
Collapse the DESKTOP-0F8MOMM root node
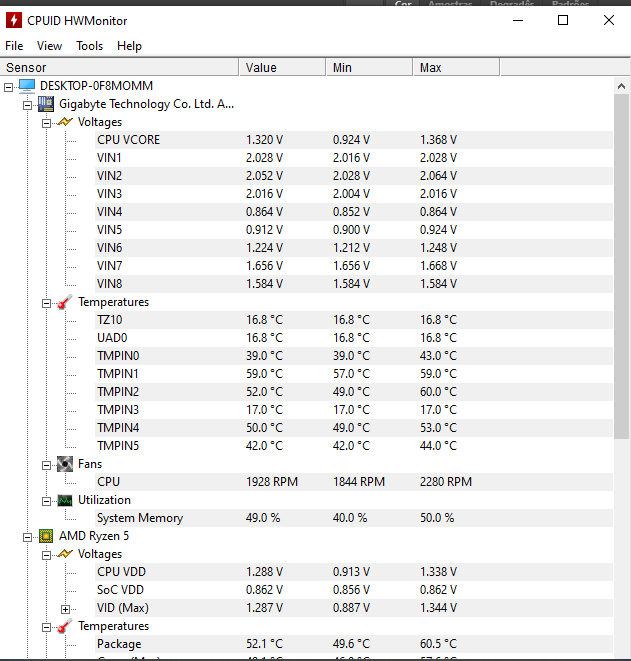(x=8, y=87)
